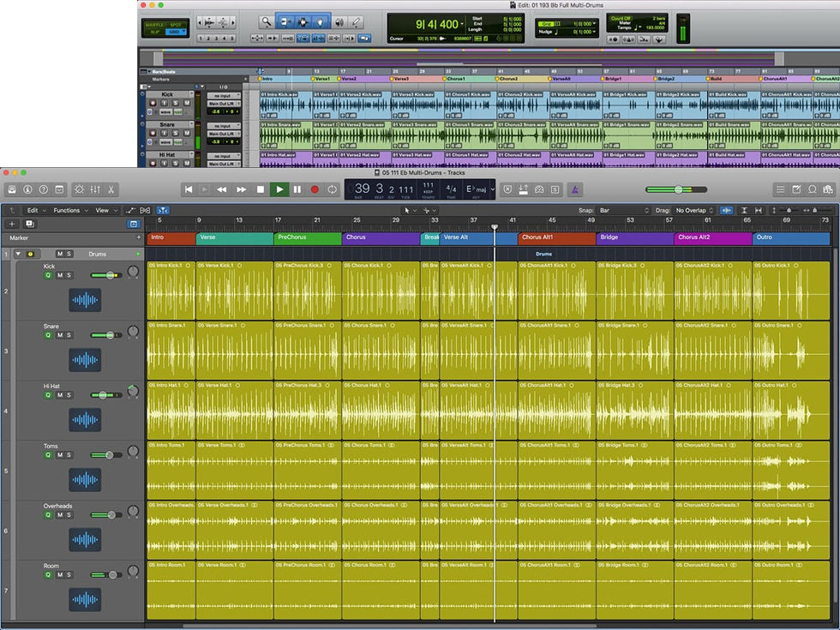Viewport: 840px width, 630px height.
Task: Collapse the Drums track stack disclosure triangle
Action: pos(18,254)
